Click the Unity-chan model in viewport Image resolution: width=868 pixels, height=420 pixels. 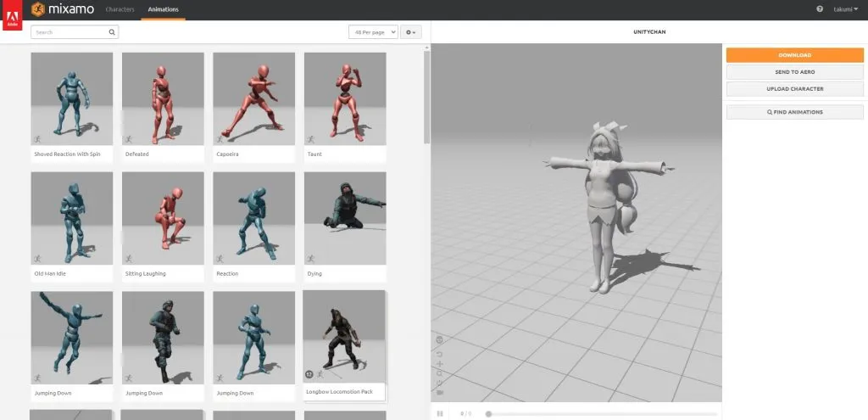click(x=609, y=208)
